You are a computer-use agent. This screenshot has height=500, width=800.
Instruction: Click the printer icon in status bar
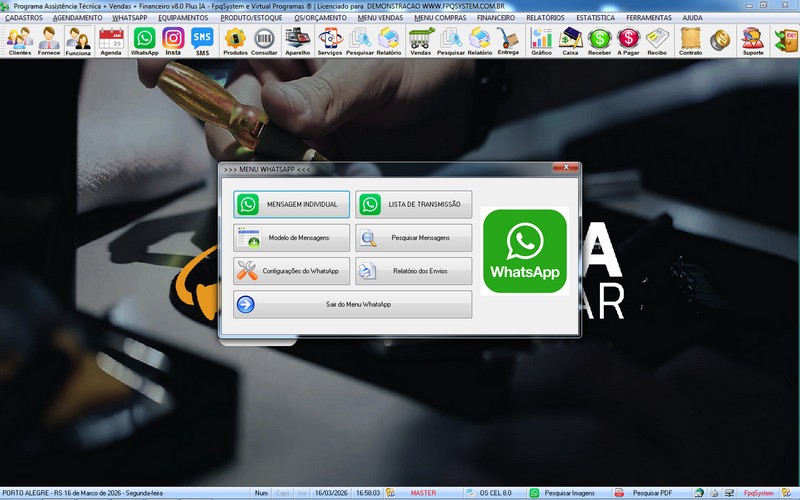click(714, 493)
